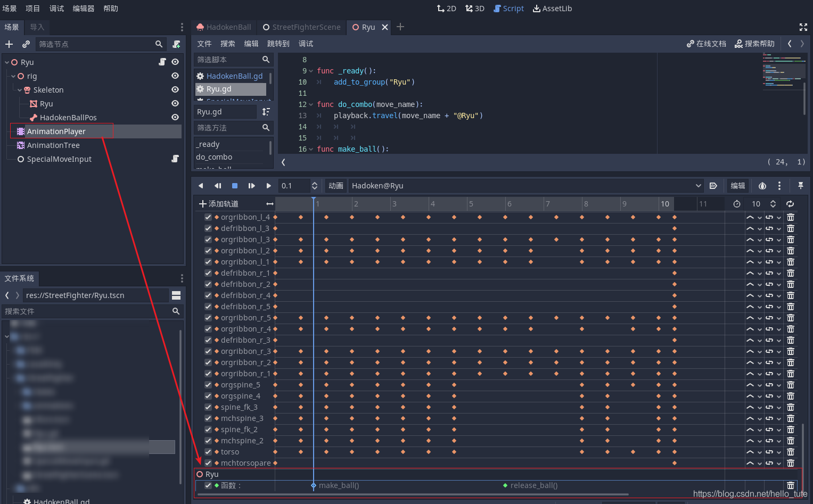Open Scene dock options three-dot menu

(182, 27)
